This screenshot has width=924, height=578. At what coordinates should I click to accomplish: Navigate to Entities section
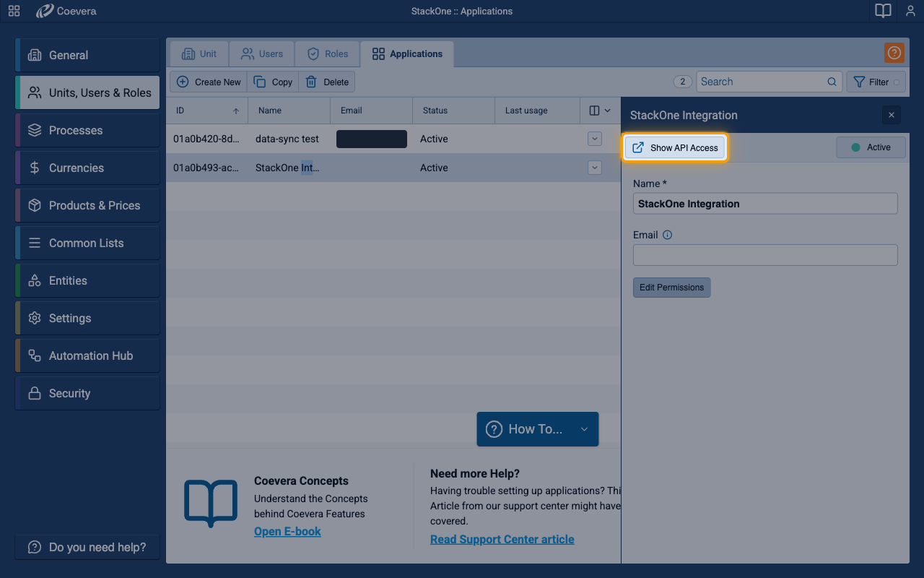tap(87, 280)
